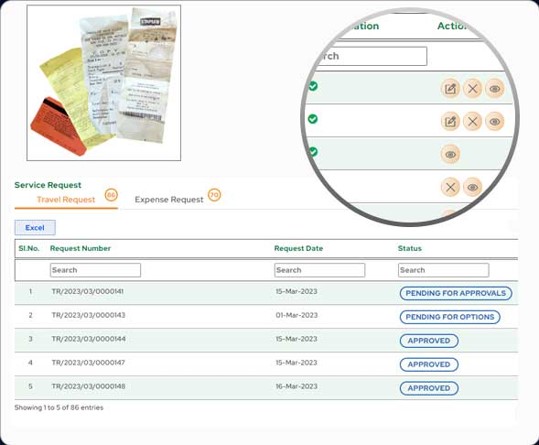Click the cancel X icon in first magnified row
This screenshot has height=445, width=539.
[x=473, y=89]
